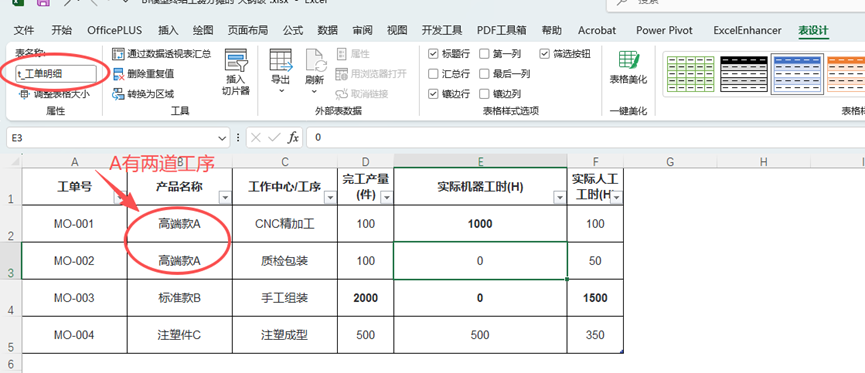Open filter dropdown for 实际机器工时(H) column
Screen dimensions: 865x373
click(559, 198)
